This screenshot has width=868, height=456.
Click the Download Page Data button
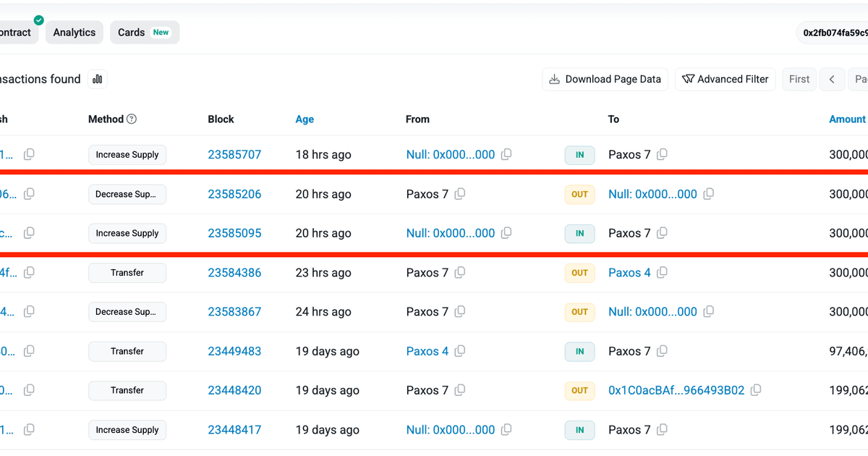[605, 80]
